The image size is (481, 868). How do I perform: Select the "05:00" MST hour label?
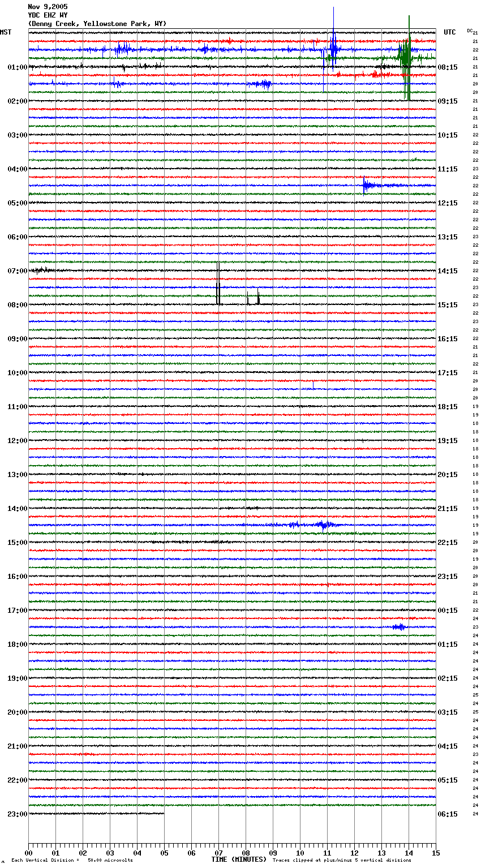[18, 203]
